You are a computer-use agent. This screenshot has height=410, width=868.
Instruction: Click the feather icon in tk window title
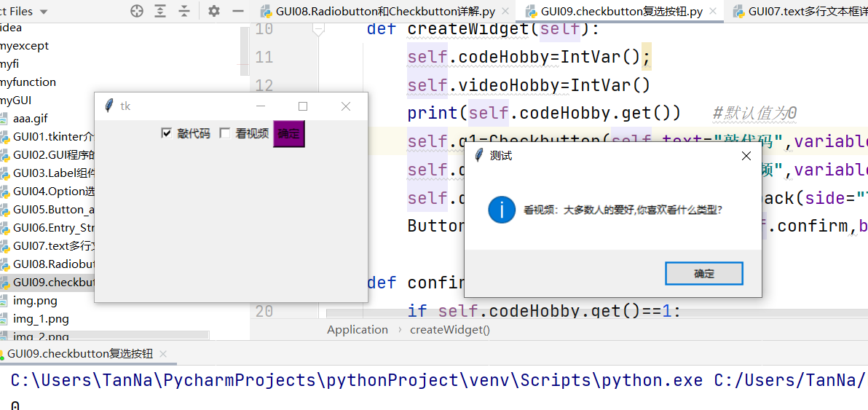[x=110, y=106]
